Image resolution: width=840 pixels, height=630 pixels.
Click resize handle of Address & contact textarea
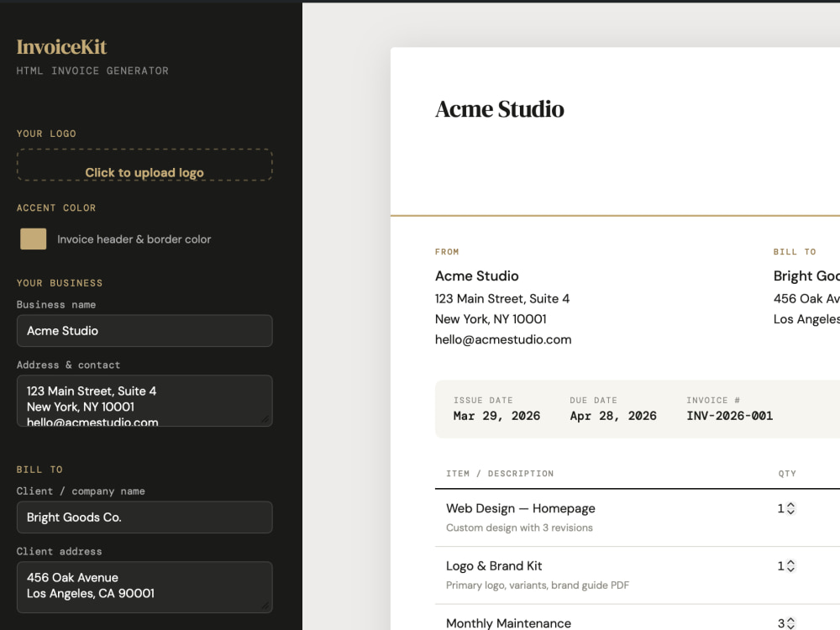coord(265,420)
